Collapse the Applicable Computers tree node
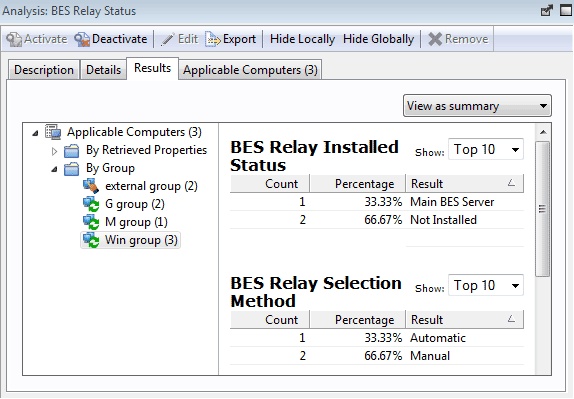The image size is (574, 399). tap(35, 133)
